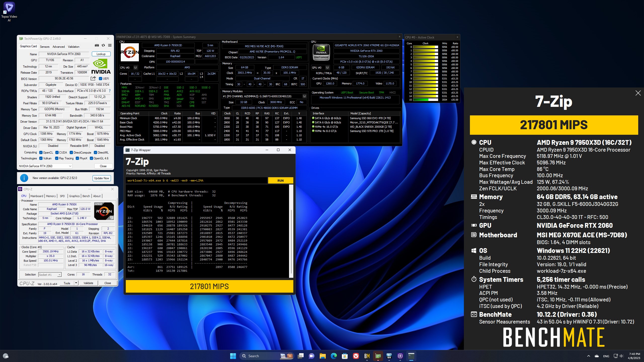Open the CPU #0 selector in HWiNFO

pos(129,68)
